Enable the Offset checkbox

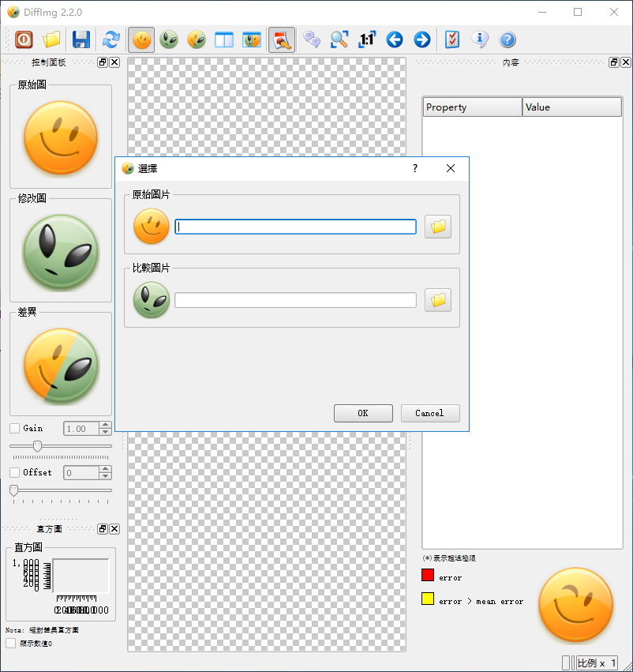[14, 472]
